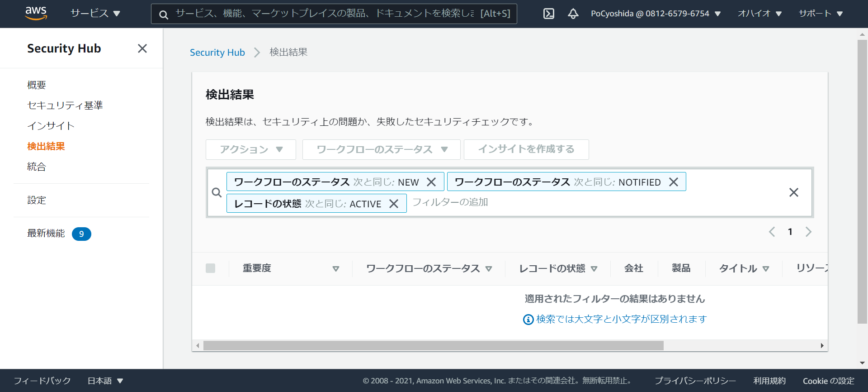868x392 pixels.
Task: Open the プライバシーポリシー footer link
Action: 695,381
